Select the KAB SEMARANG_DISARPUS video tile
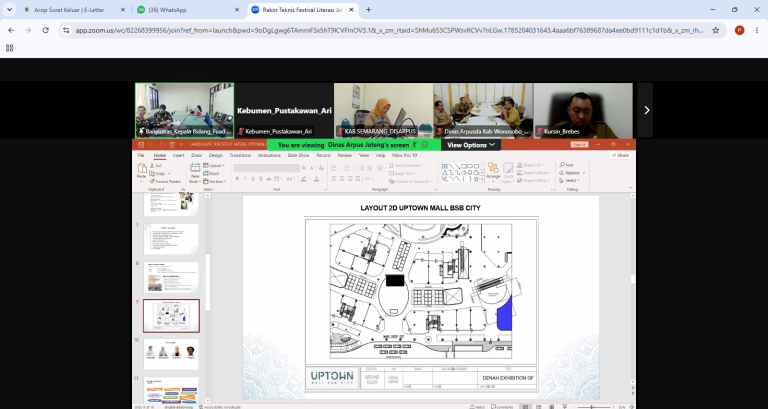This screenshot has height=409, width=768. click(384, 110)
